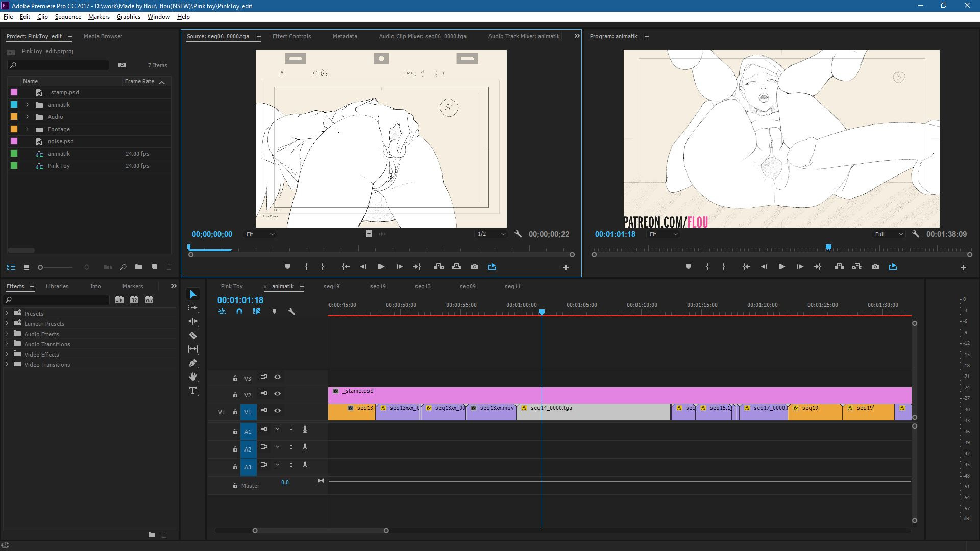The height and width of the screenshot is (551, 980).
Task: Create a new bin in Project panel
Action: click(138, 267)
